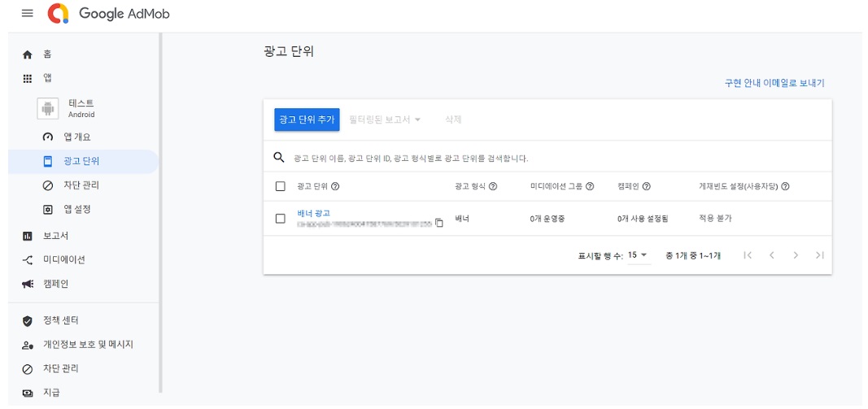Click the 정책 센터 shield icon
The height and width of the screenshot is (409, 868).
click(27, 320)
